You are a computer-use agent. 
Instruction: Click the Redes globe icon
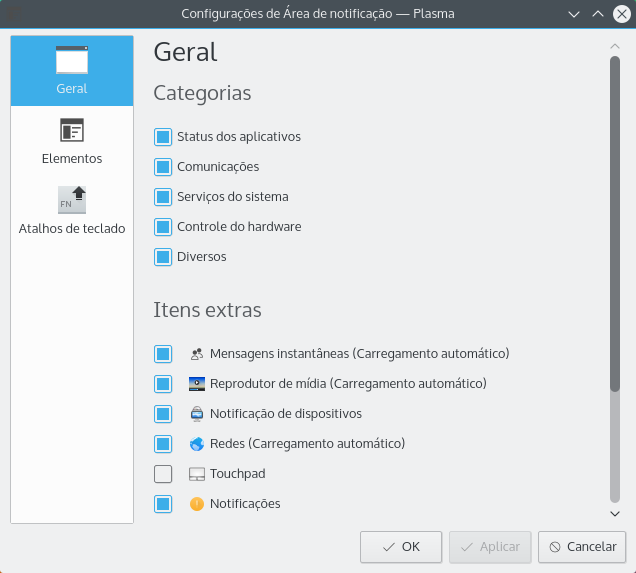pyautogui.click(x=197, y=444)
